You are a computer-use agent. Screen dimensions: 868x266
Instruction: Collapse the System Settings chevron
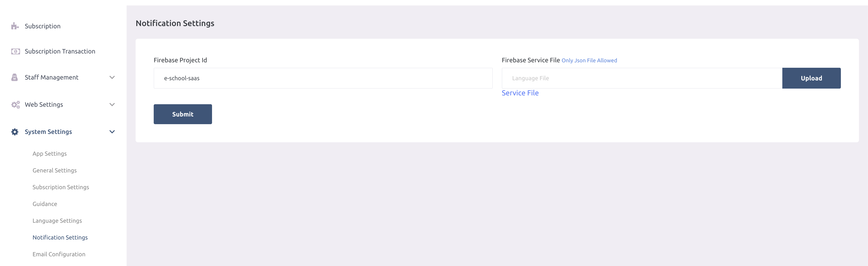coord(112,132)
